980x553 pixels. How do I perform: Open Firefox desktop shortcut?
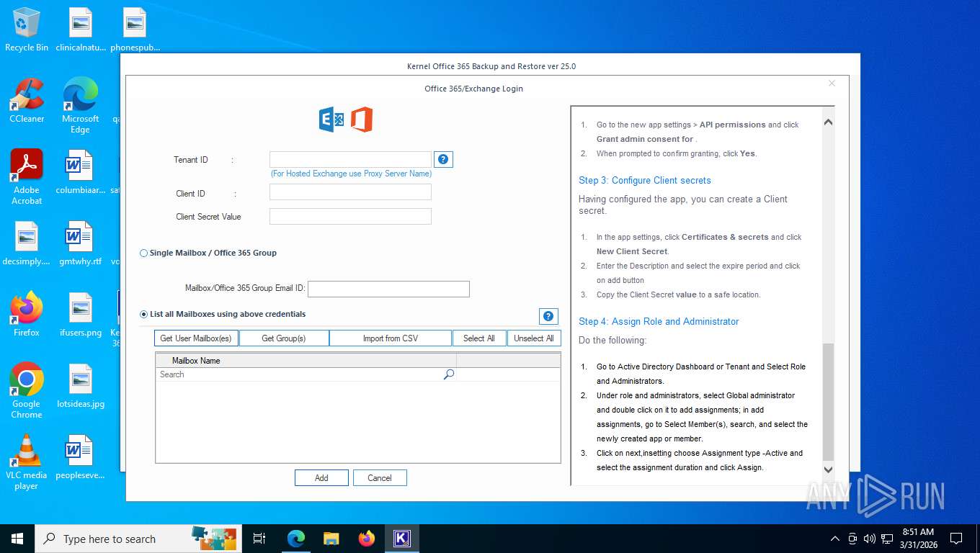(x=27, y=315)
